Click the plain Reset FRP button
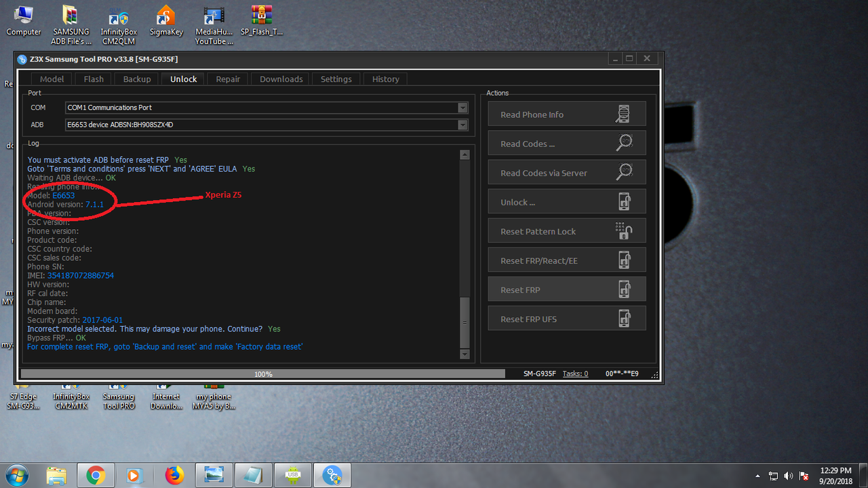The image size is (868, 488). pyautogui.click(x=567, y=289)
